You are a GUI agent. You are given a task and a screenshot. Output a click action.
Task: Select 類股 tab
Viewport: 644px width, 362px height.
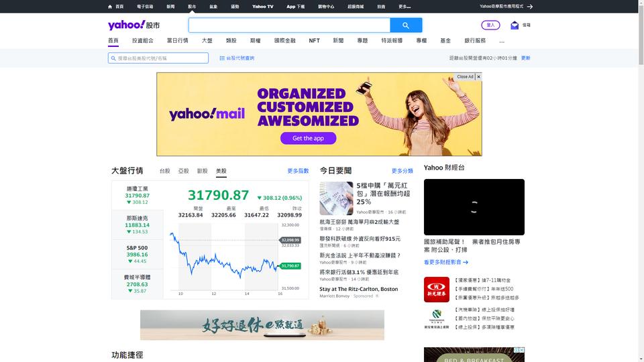coord(231,41)
